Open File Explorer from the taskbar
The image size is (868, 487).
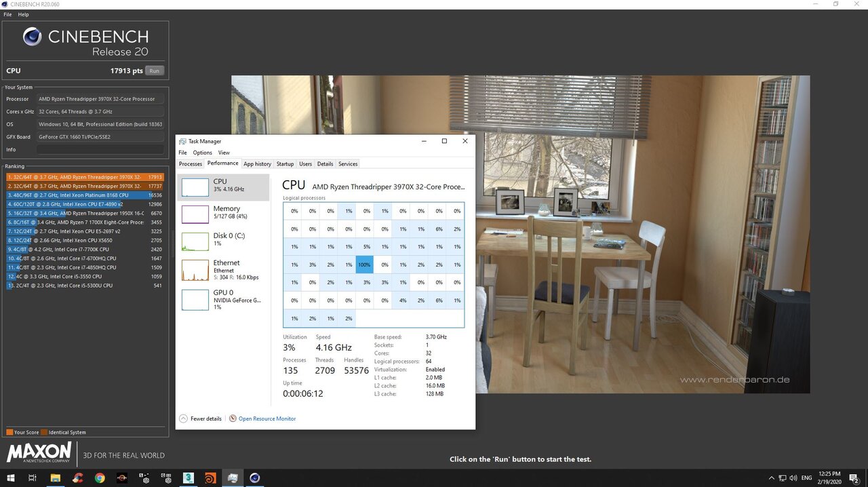tap(56, 478)
